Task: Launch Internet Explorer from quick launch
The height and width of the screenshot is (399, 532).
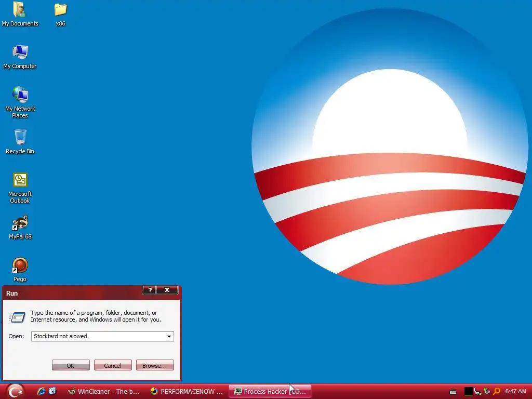Action: pyautogui.click(x=41, y=391)
